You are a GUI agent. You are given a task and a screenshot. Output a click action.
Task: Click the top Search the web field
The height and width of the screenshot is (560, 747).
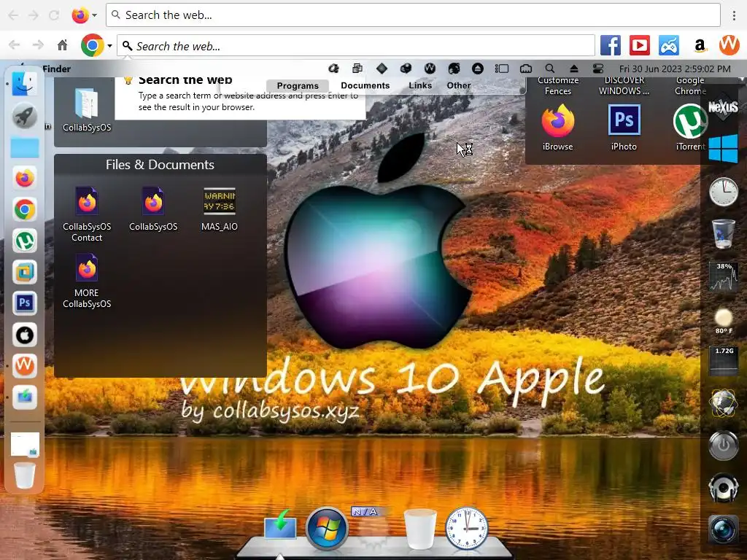[x=413, y=15]
